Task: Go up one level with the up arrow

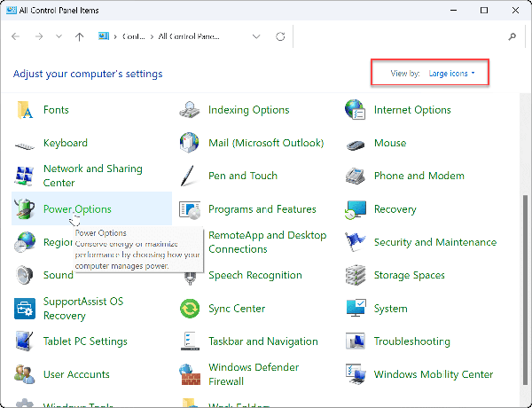Action: [x=80, y=37]
